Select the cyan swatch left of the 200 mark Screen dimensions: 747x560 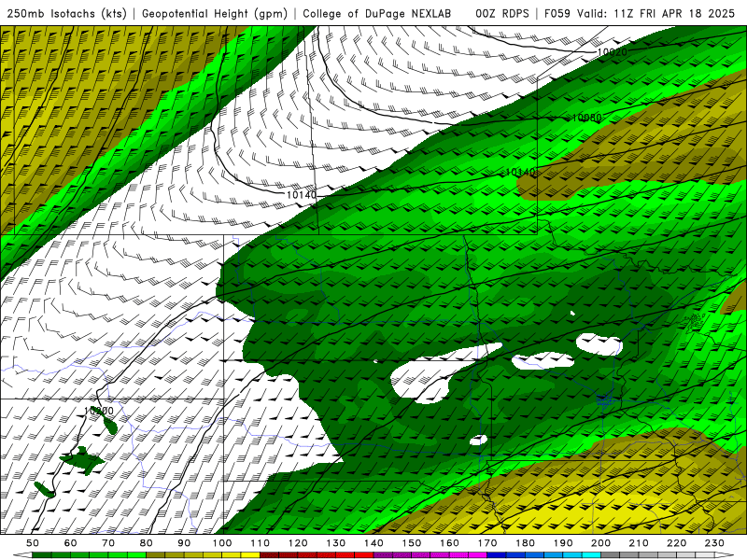point(592,555)
